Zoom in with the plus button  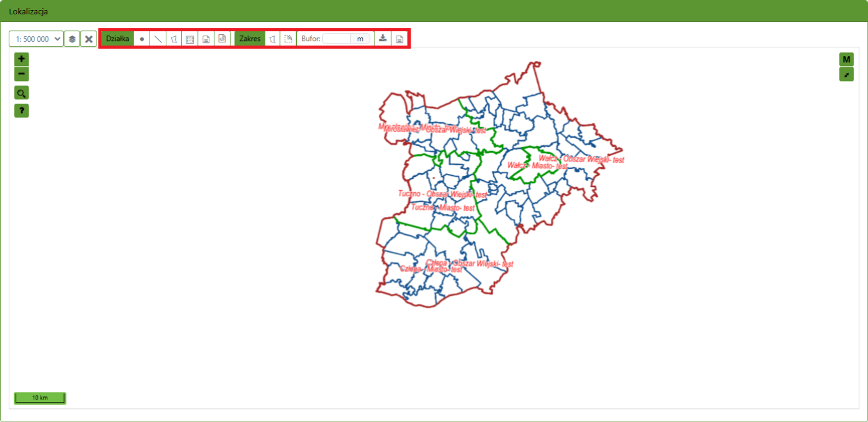coord(22,59)
